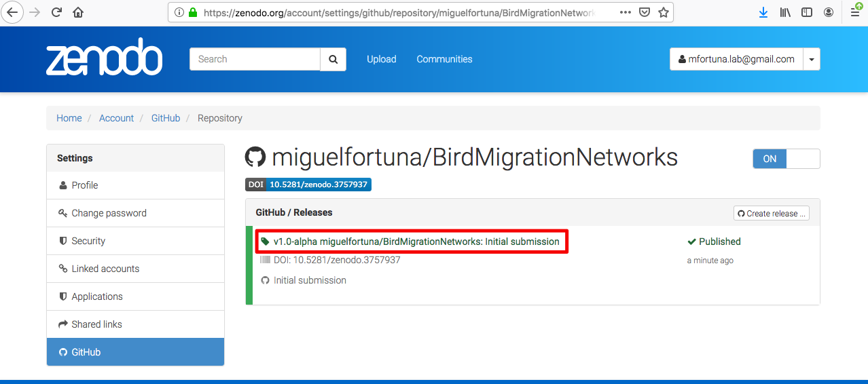Open Linked accounts settings
868x384 pixels.
(135, 269)
